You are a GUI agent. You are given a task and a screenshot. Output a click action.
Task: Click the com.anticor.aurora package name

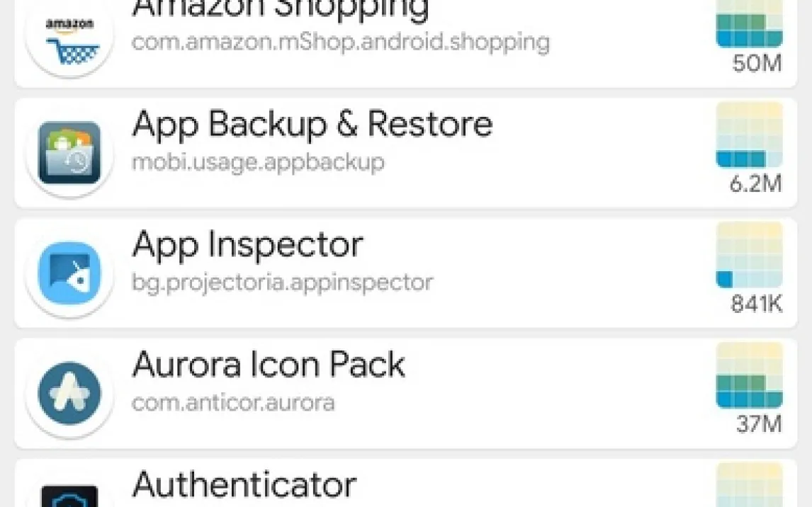(233, 402)
